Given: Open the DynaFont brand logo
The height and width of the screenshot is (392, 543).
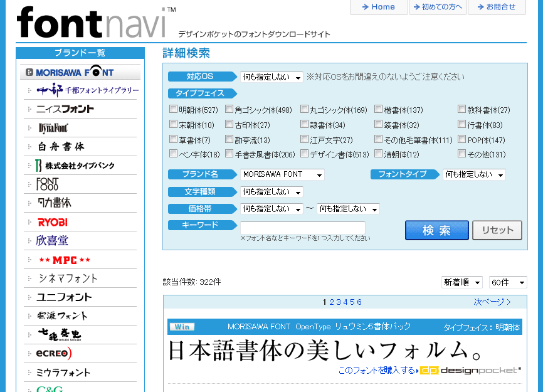Looking at the screenshot, I should [53, 128].
